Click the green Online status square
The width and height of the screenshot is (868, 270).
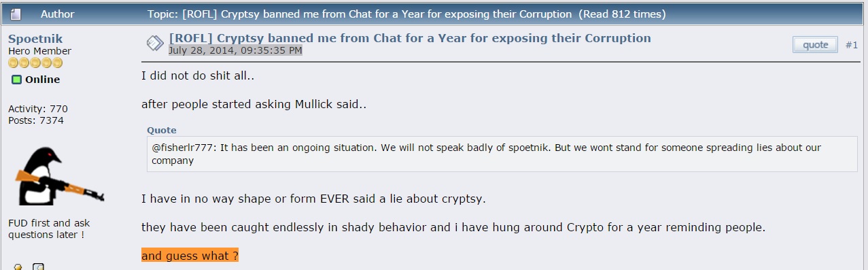(16, 80)
